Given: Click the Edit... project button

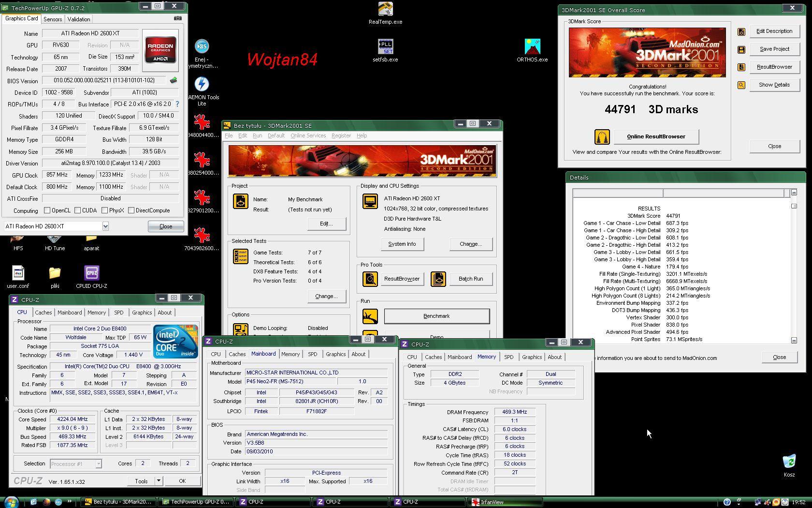Looking at the screenshot, I should click(326, 224).
